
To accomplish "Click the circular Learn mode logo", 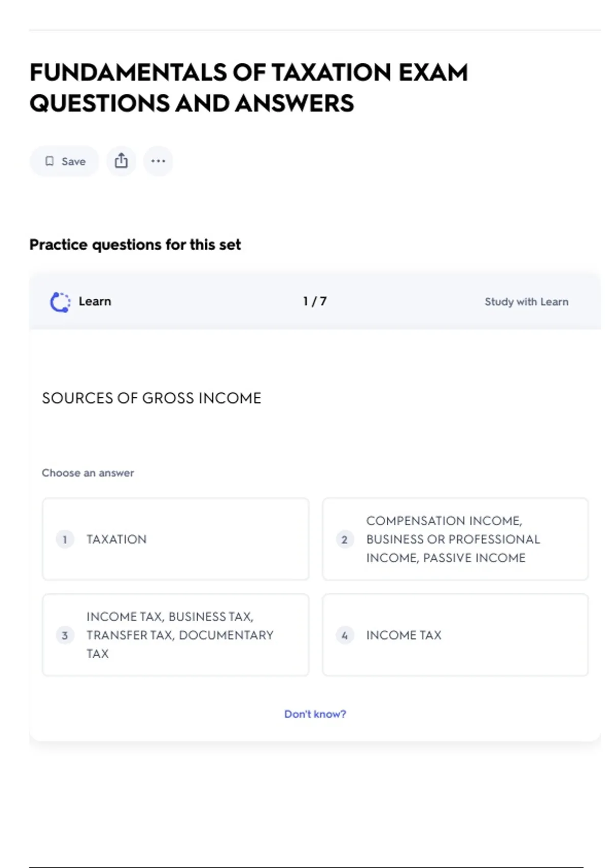I will pos(60,302).
